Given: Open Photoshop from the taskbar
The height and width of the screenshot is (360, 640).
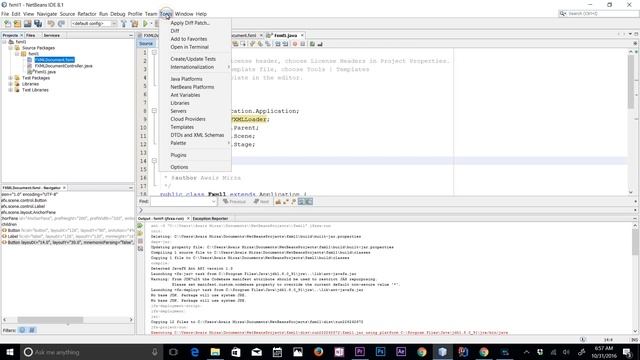Looking at the screenshot, I should click(380, 352).
